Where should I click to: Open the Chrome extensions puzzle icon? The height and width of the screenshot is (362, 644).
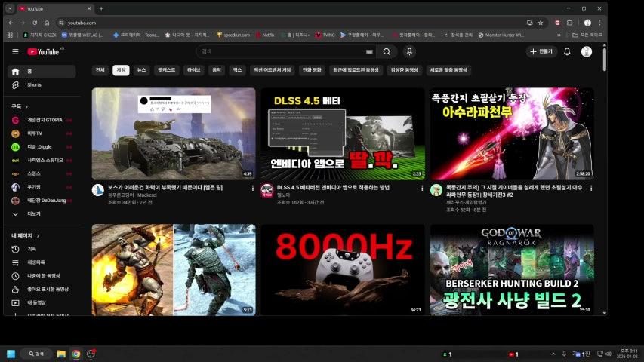click(570, 23)
